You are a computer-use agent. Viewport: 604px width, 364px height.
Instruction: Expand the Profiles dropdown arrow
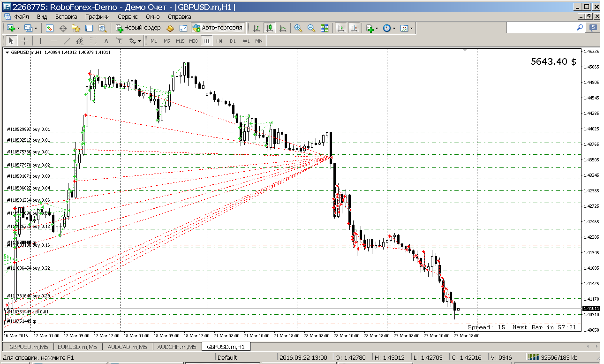click(x=36, y=28)
